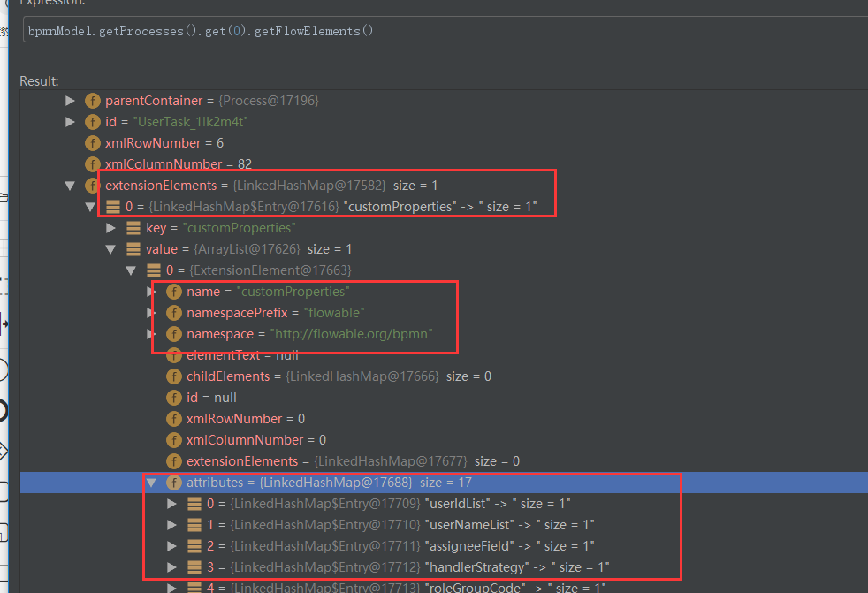The width and height of the screenshot is (868, 593).
Task: Collapse the extensionElements node
Action: coord(70,185)
